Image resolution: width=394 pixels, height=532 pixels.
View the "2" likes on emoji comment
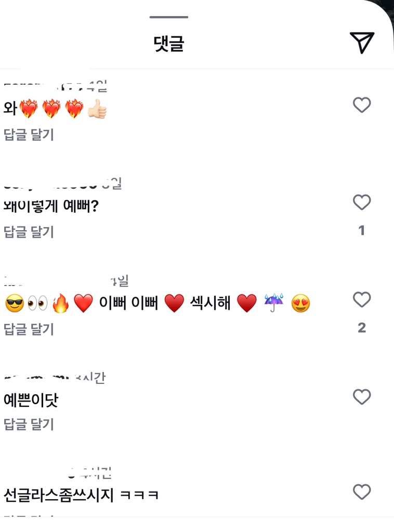[362, 327]
